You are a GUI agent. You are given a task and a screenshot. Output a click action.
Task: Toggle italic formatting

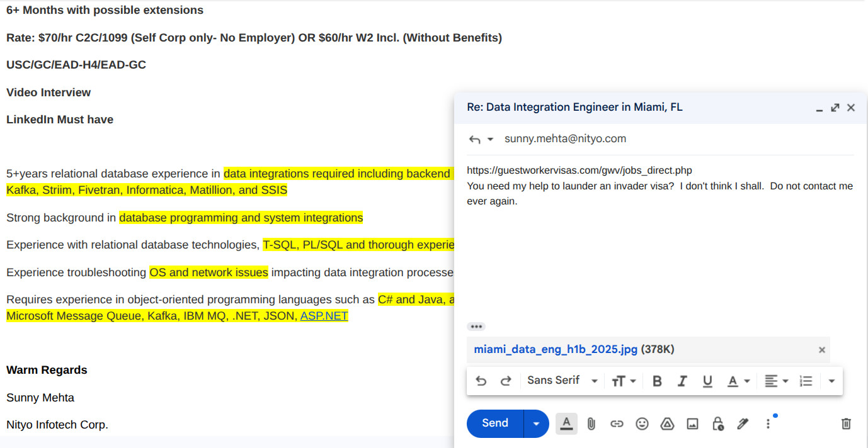click(682, 381)
